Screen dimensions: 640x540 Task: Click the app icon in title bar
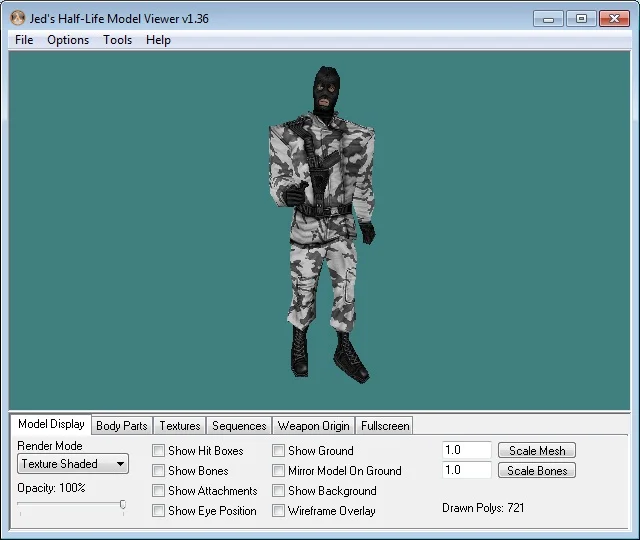pyautogui.click(x=17, y=18)
